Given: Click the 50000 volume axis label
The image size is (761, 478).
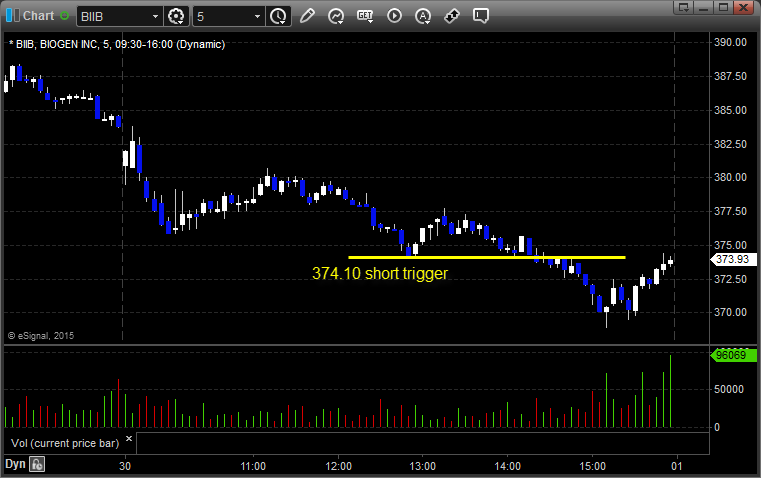Looking at the screenshot, I should 728,389.
